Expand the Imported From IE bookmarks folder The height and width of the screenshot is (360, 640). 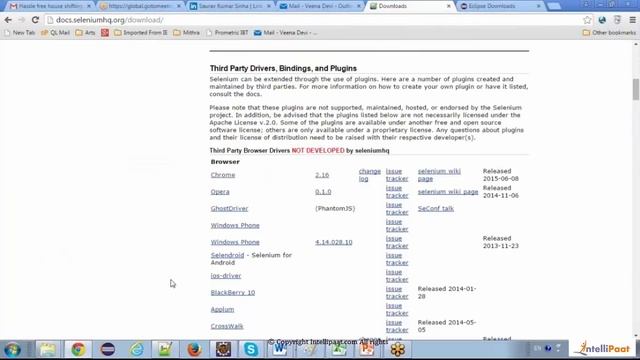(x=141, y=32)
